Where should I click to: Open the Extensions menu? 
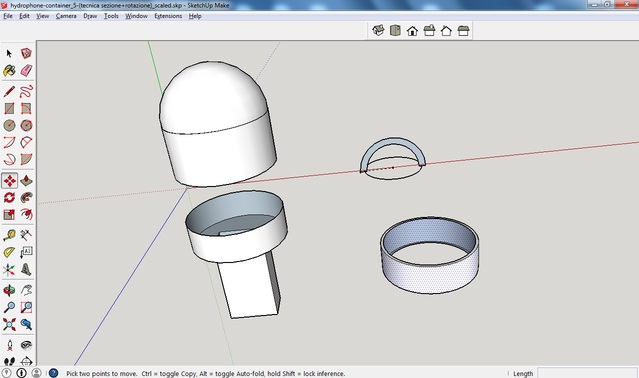[x=168, y=16]
